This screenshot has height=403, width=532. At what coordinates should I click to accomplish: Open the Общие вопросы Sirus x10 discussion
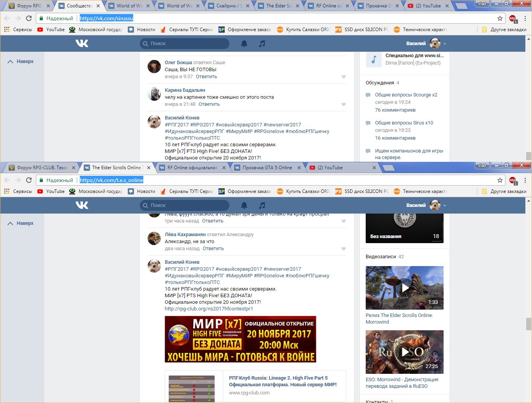point(404,123)
